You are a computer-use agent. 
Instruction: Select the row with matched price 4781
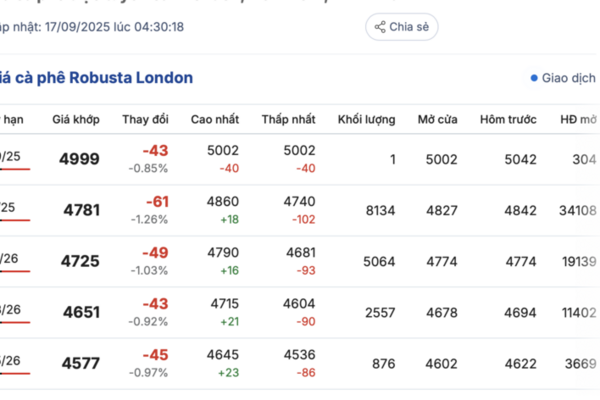(300, 210)
